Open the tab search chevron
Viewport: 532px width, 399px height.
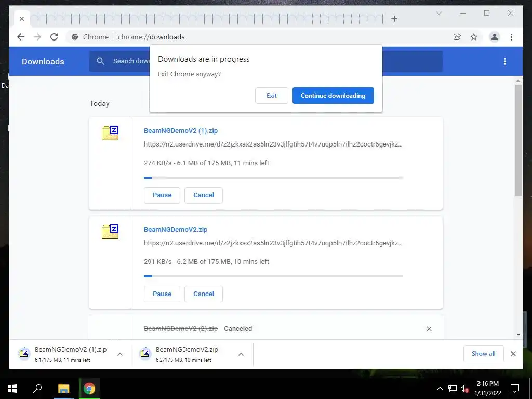click(x=439, y=13)
